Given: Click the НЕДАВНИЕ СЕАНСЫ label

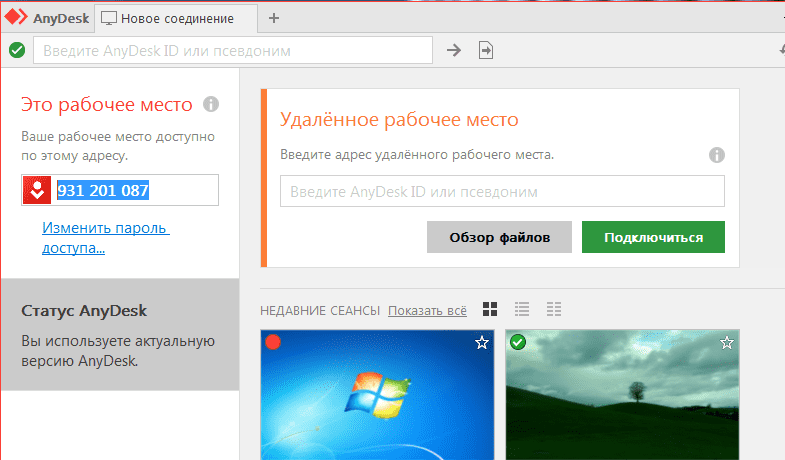Looking at the screenshot, I should 320,311.
